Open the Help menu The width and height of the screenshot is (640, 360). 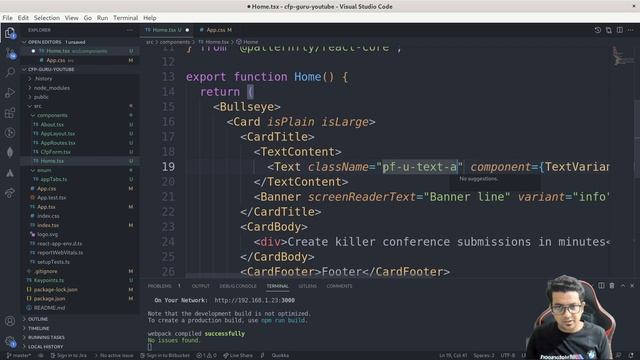[150, 18]
